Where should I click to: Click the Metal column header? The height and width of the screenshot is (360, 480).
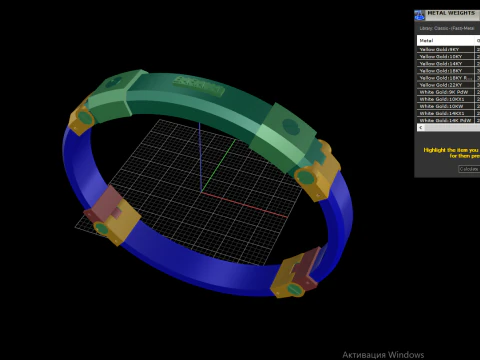point(445,41)
